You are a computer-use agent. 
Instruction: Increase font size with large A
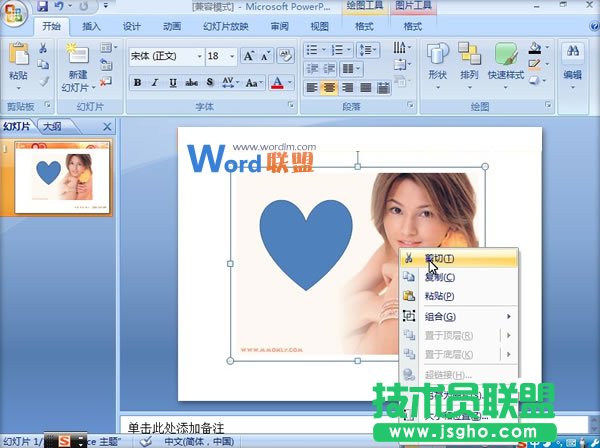tap(249, 57)
